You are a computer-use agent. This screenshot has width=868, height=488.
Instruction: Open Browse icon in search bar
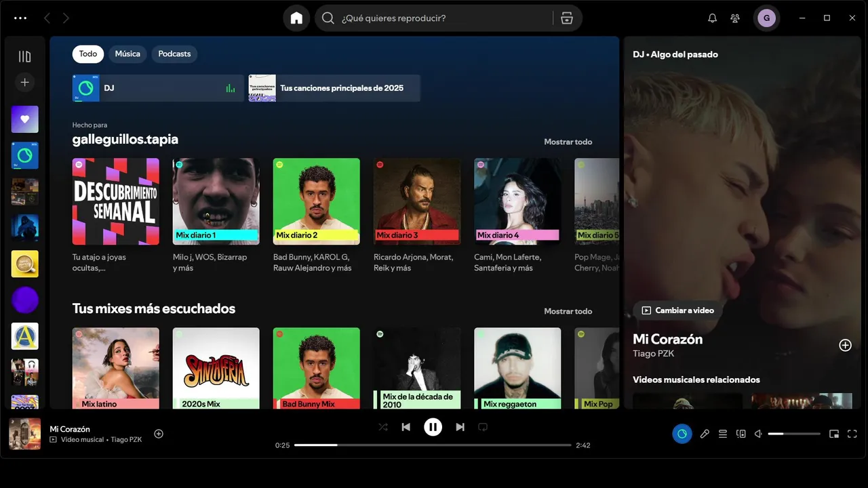[x=567, y=18]
